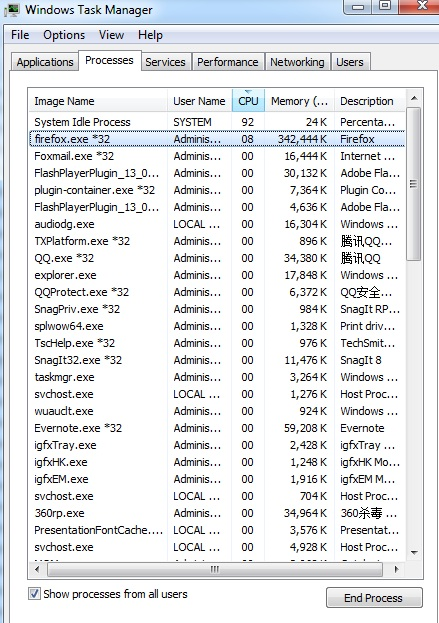The height and width of the screenshot is (623, 439).
Task: Click the Firefox description cell
Action: click(357, 139)
